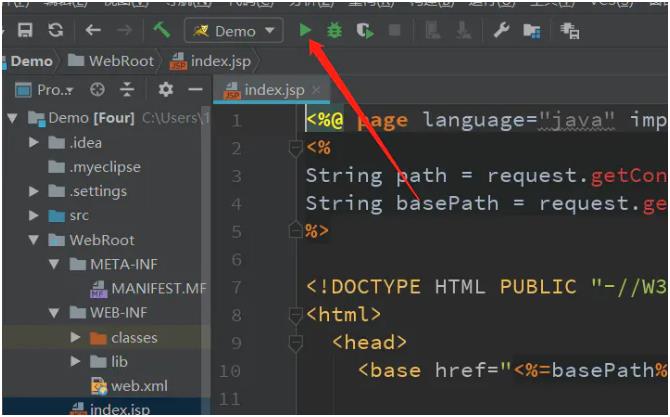Screen dimensions: 670x417
Task: Click the scroll-from-source target icon
Action: coord(97,90)
